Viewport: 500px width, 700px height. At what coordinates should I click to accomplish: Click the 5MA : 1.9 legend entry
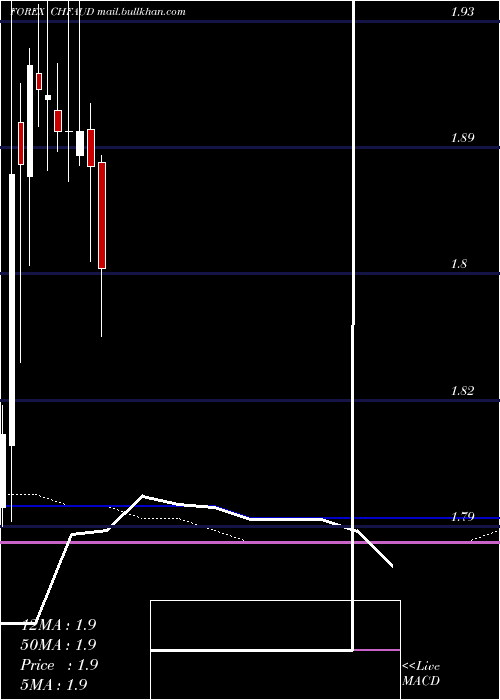[54, 684]
